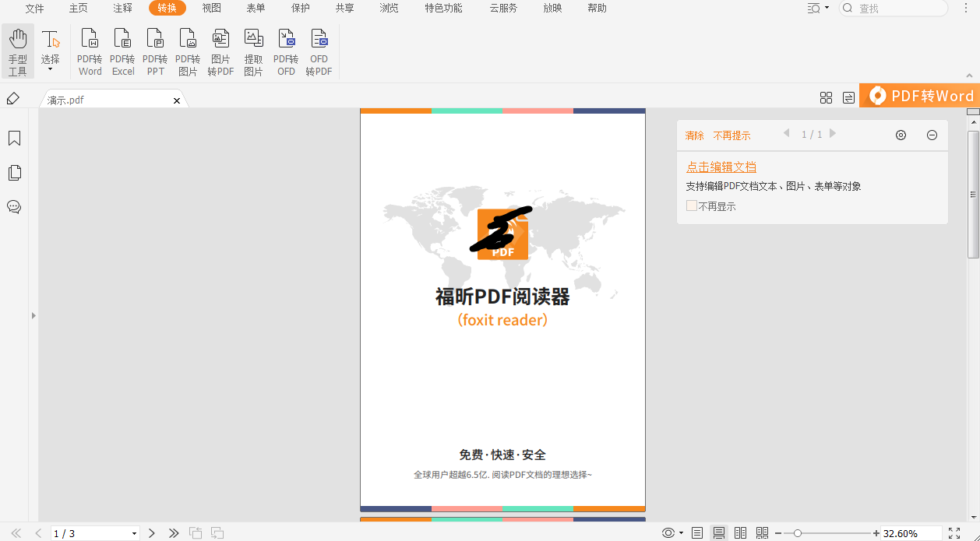This screenshot has height=541, width=980.
Task: Convert image to PDF (图片转PDF)
Action: pos(220,52)
